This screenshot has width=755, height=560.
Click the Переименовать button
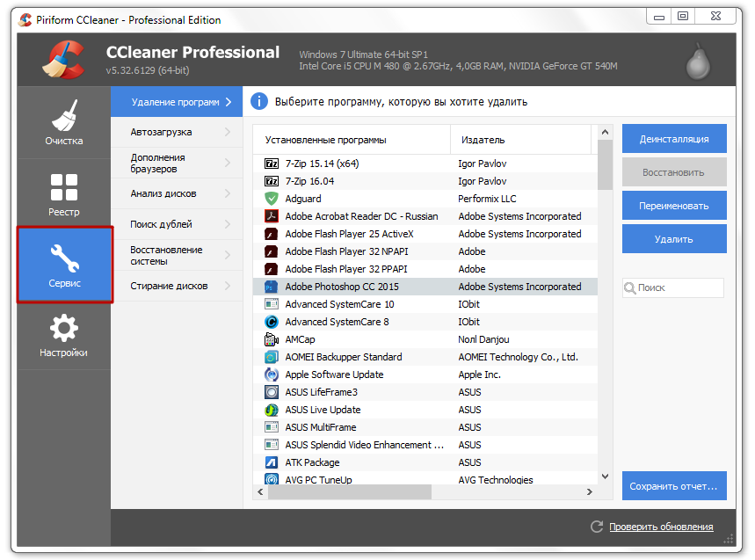(x=674, y=206)
